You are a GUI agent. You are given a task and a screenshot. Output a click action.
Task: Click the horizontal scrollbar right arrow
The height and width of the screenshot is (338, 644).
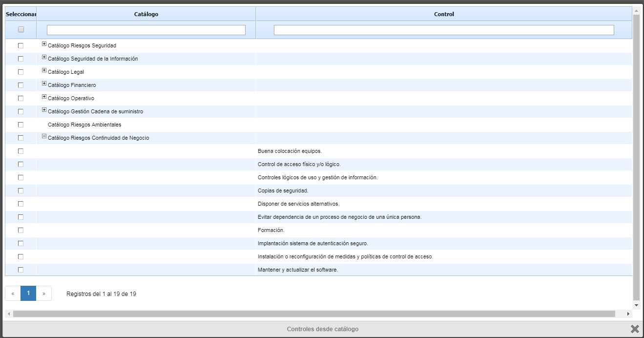tap(628, 314)
